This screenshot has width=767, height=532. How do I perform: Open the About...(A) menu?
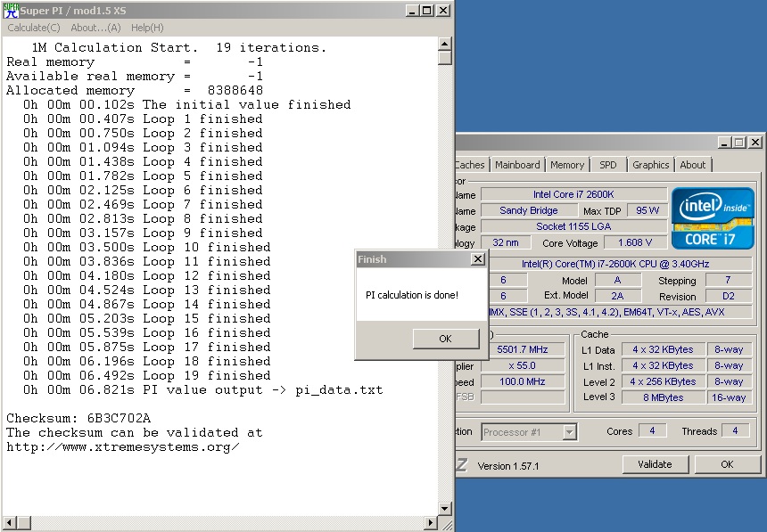coord(95,28)
